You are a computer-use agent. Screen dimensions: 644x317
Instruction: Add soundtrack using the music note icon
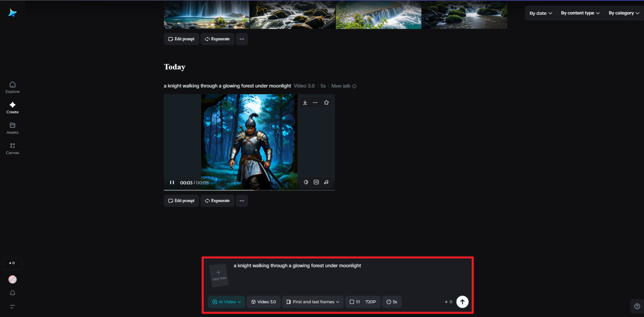coord(326,182)
